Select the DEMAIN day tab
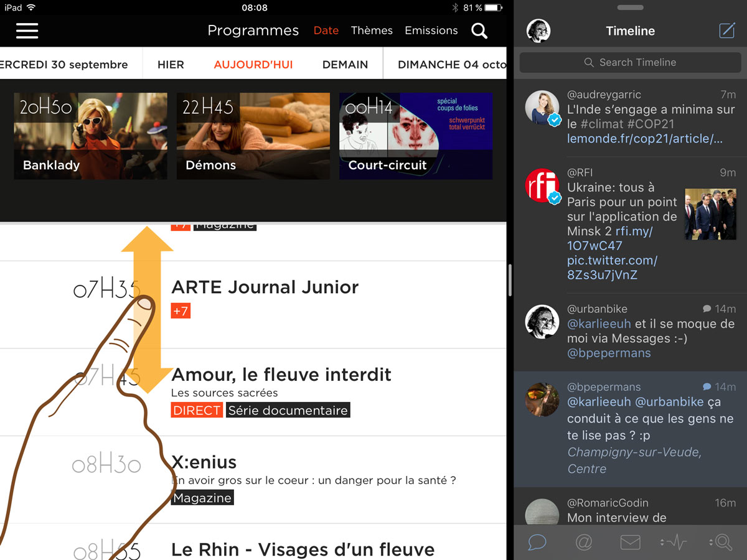This screenshot has height=560, width=747. [345, 64]
